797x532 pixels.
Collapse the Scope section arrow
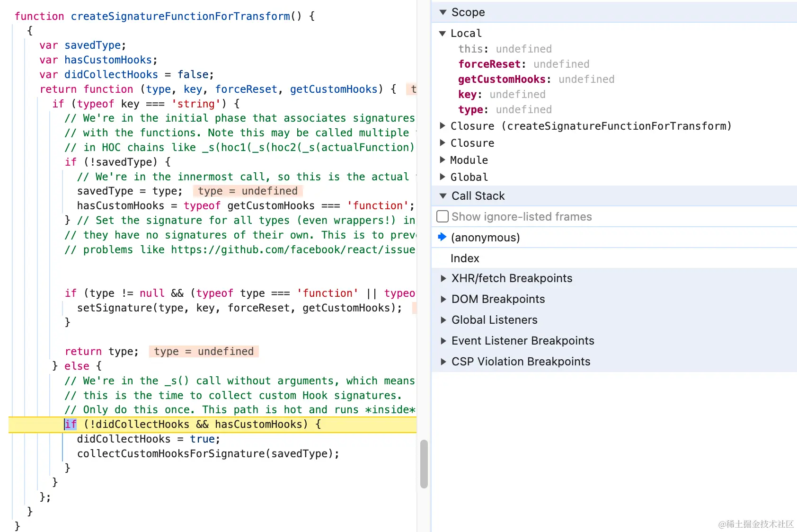tap(443, 12)
